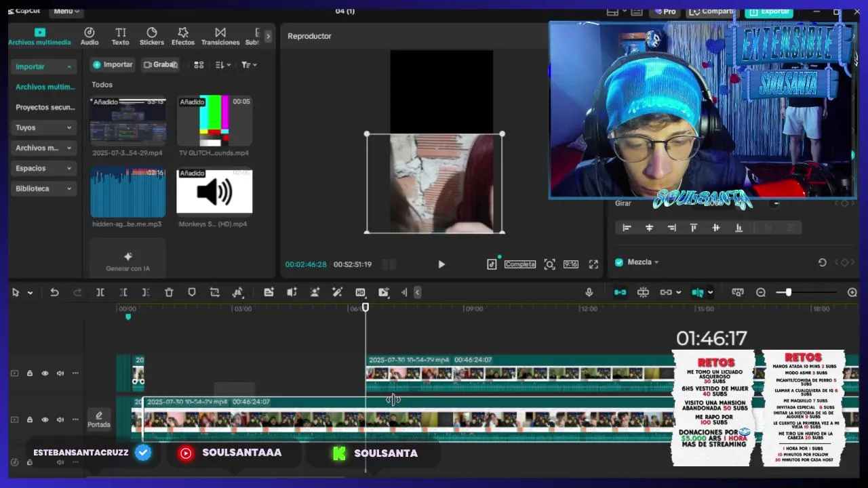Play the preview video
The width and height of the screenshot is (868, 488).
tap(441, 264)
